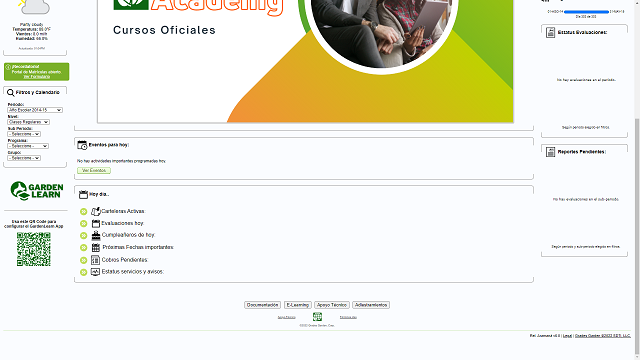640x360 pixels.
Task: Click the Garden Learn logo
Action: point(37,191)
